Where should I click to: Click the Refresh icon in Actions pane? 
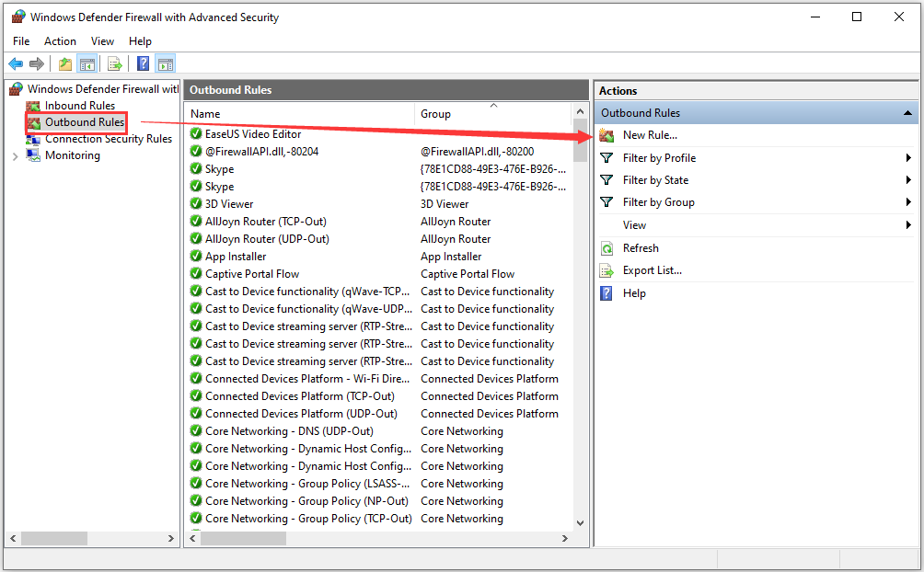point(606,248)
